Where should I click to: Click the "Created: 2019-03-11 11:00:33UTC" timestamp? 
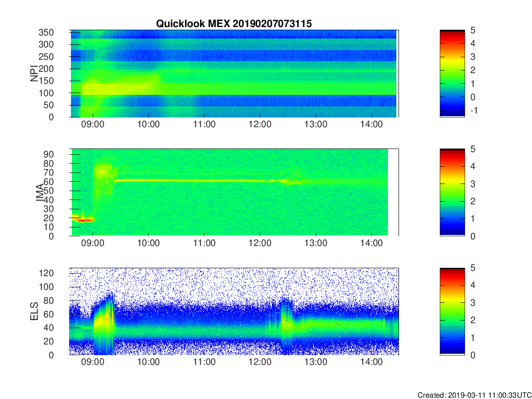(x=474, y=395)
